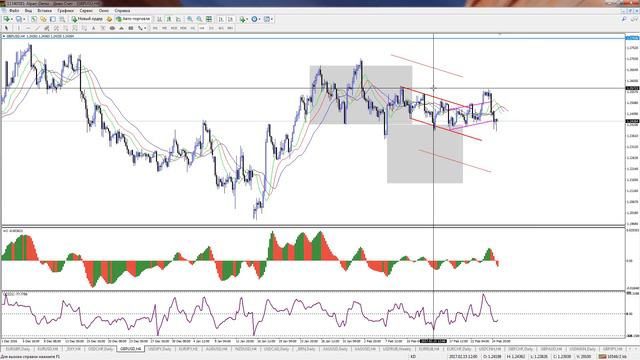Open the EURJPY,H4 chart tab

(189, 349)
